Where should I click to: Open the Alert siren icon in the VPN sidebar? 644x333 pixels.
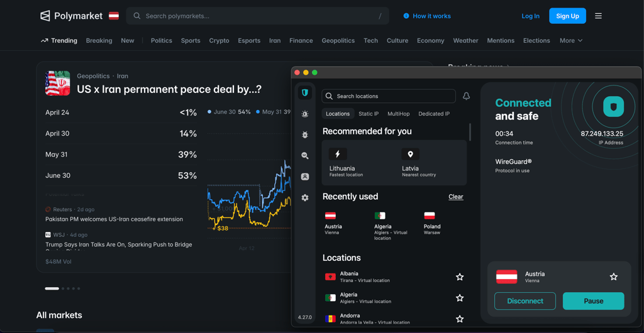(305, 114)
